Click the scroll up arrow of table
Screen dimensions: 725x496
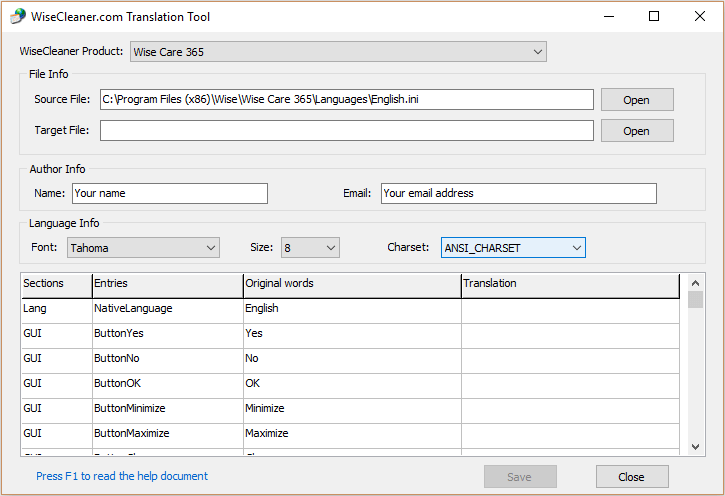(x=695, y=283)
